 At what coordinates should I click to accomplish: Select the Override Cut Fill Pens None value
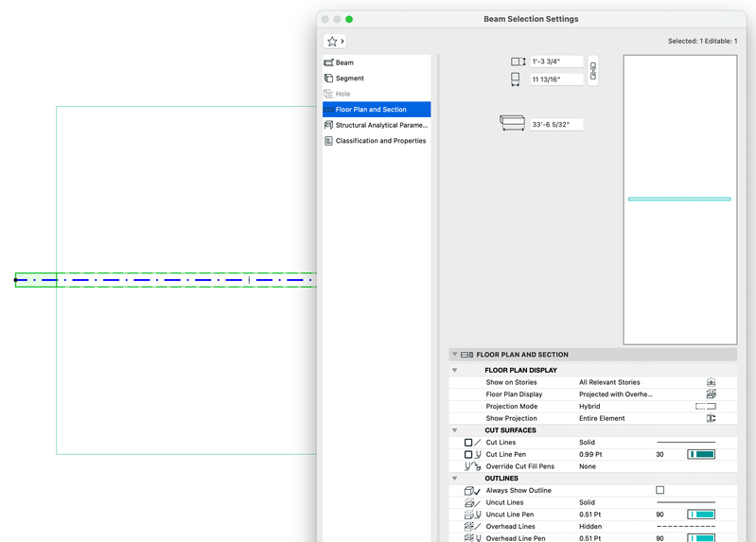click(x=588, y=466)
